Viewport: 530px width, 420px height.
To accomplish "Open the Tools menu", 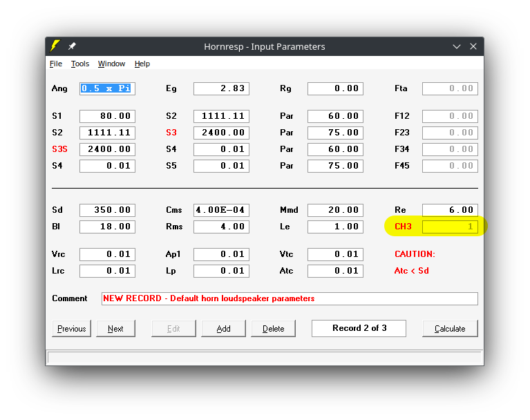I will [79, 64].
